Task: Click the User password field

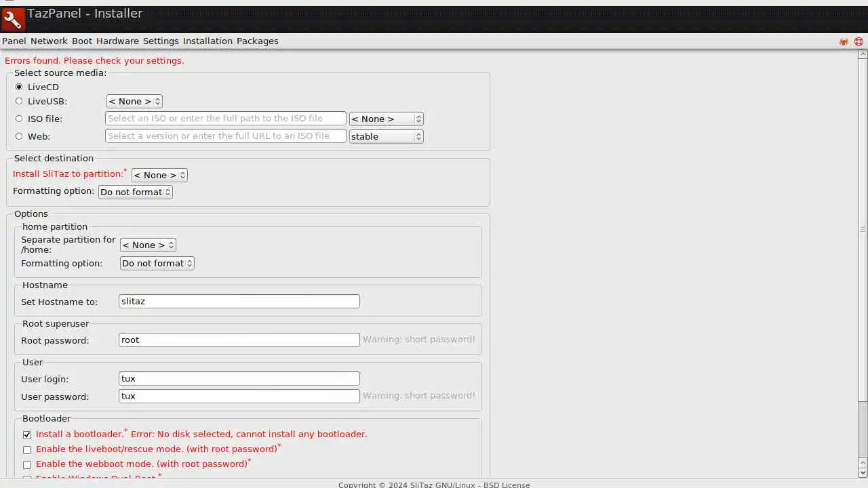Action: point(239,396)
